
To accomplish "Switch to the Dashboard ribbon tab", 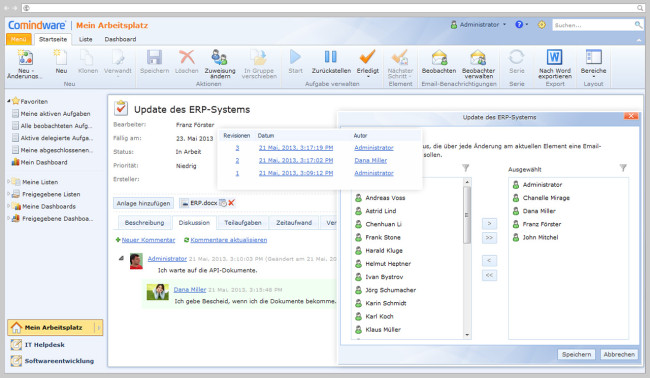I will pos(120,39).
